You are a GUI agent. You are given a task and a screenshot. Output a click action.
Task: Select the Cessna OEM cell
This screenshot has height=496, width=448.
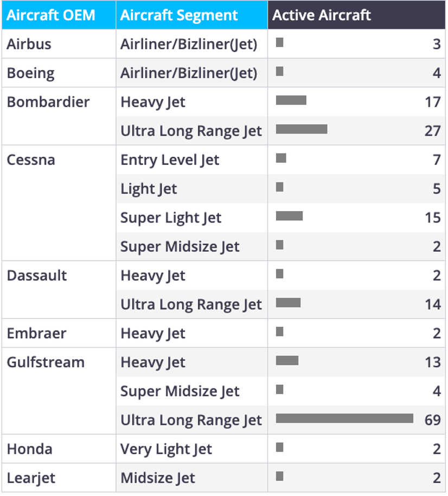point(59,203)
